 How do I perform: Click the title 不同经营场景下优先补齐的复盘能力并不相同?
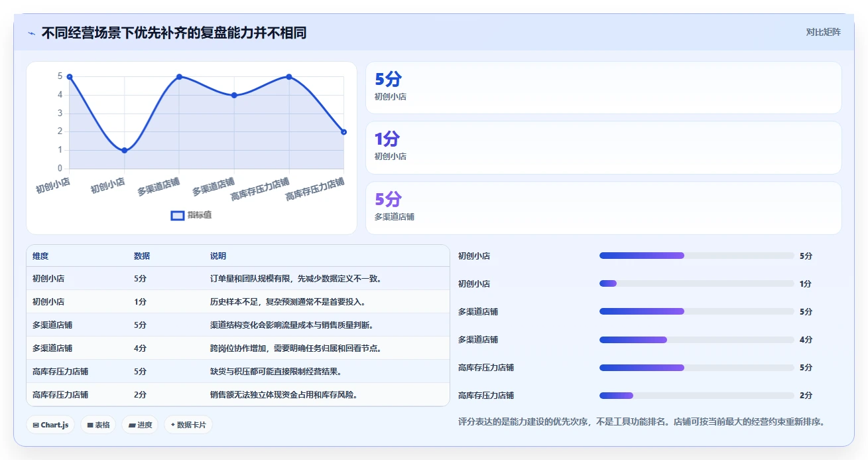tap(174, 33)
